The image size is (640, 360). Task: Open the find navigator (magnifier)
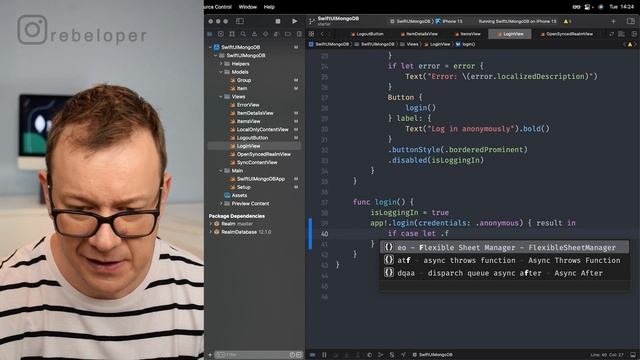pyautogui.click(x=243, y=34)
